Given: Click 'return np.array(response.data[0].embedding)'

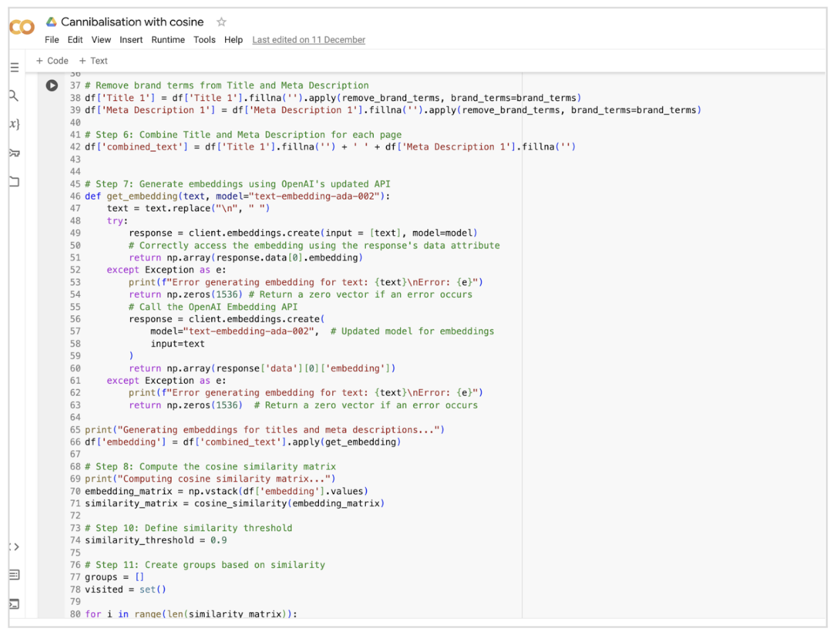Looking at the screenshot, I should (x=246, y=258).
